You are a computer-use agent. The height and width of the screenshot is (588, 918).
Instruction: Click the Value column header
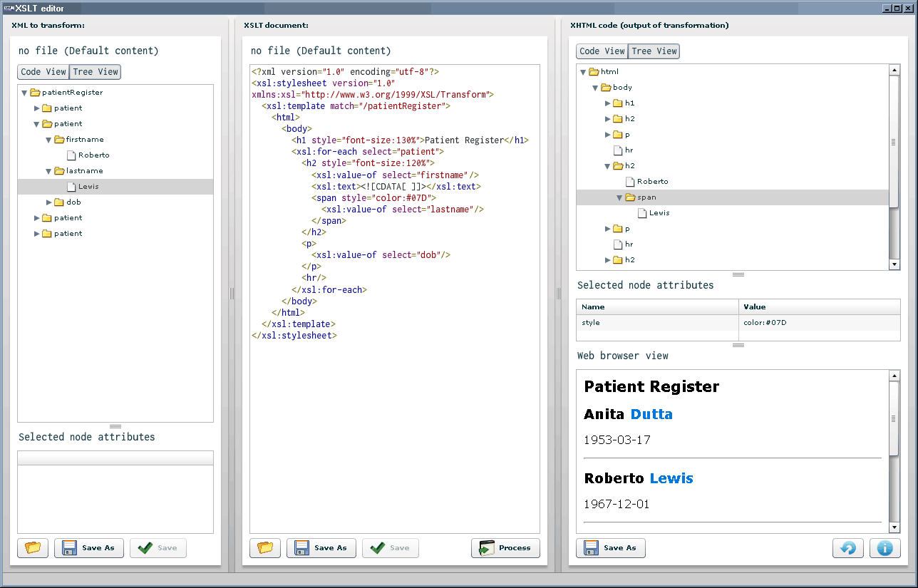820,306
